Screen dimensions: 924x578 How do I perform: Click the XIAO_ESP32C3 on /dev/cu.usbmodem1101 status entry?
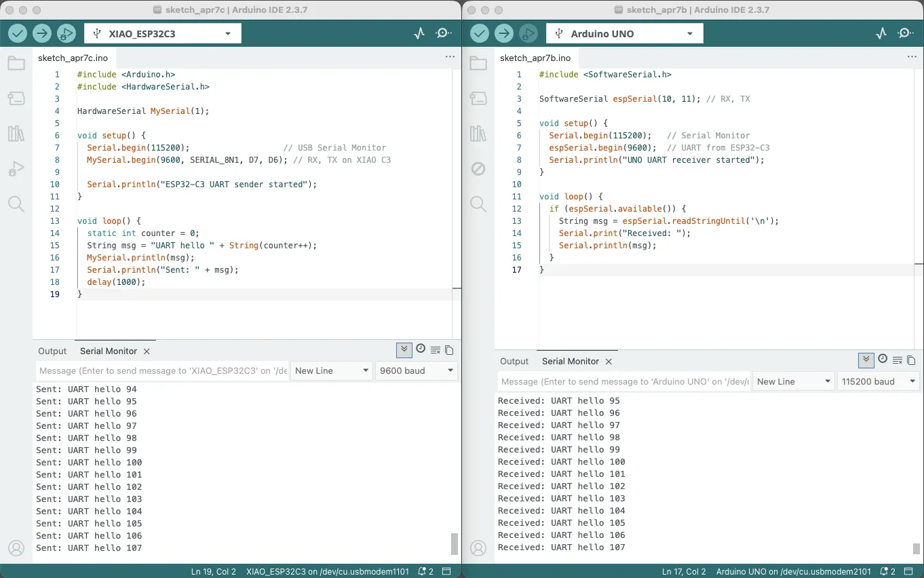tap(328, 572)
